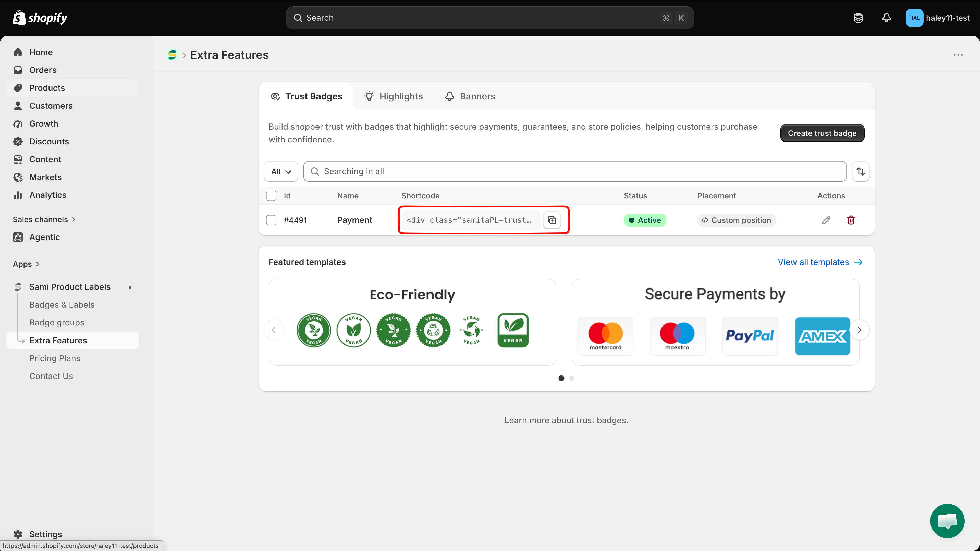Open the live chat bubble
The width and height of the screenshot is (980, 551).
pyautogui.click(x=947, y=521)
